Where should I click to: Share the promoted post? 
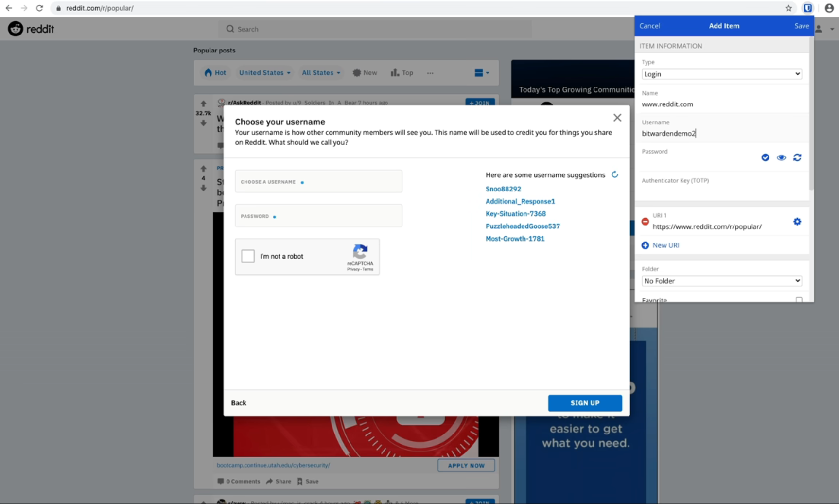click(x=279, y=481)
